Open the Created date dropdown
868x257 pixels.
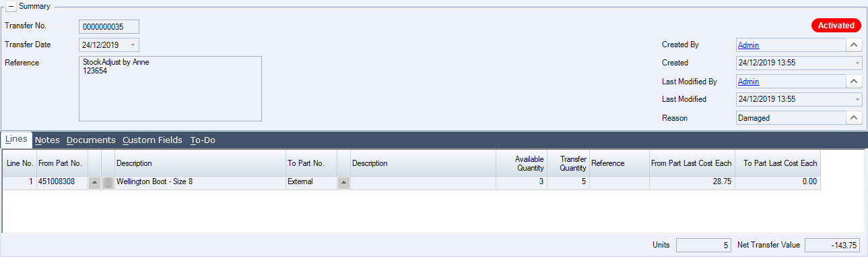[x=857, y=63]
